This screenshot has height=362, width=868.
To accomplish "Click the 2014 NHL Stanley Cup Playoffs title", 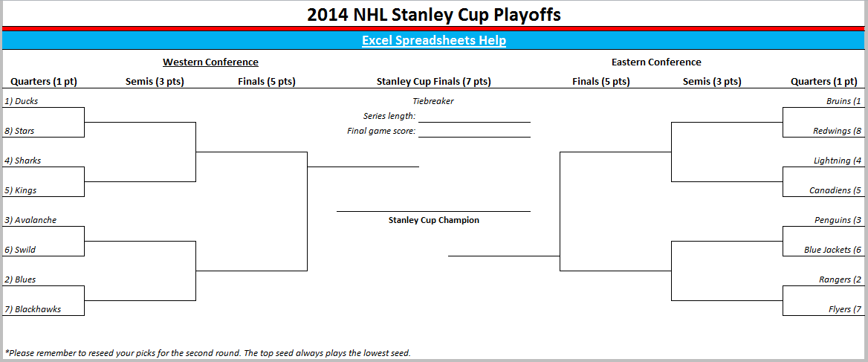I will [x=434, y=14].
